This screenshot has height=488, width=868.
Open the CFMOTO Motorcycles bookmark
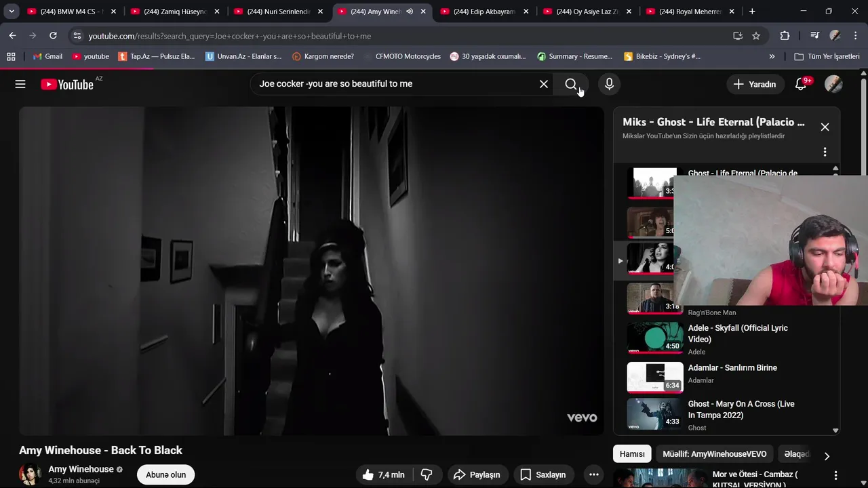402,56
